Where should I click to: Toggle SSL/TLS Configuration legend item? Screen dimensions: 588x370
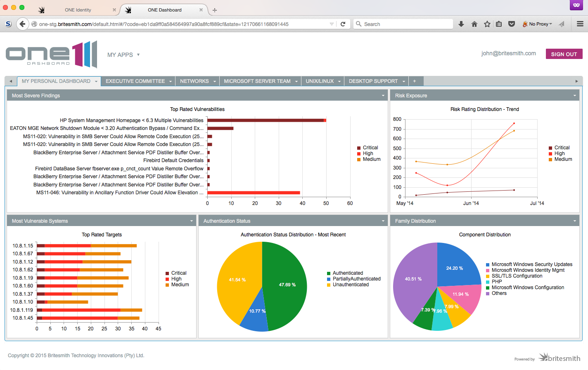[x=514, y=276]
